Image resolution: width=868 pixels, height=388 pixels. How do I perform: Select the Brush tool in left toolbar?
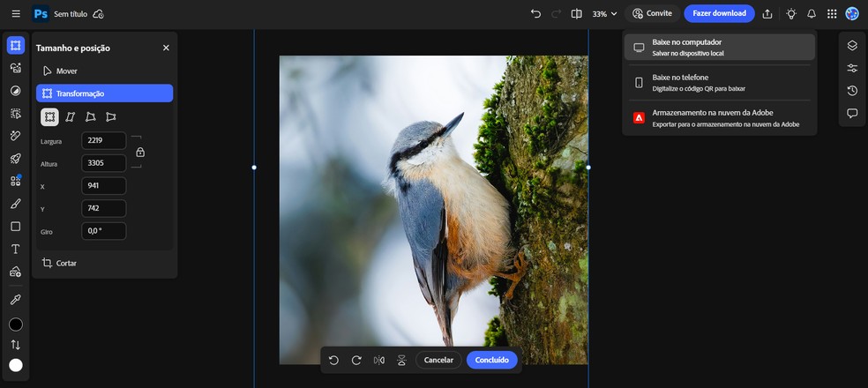[15, 204]
